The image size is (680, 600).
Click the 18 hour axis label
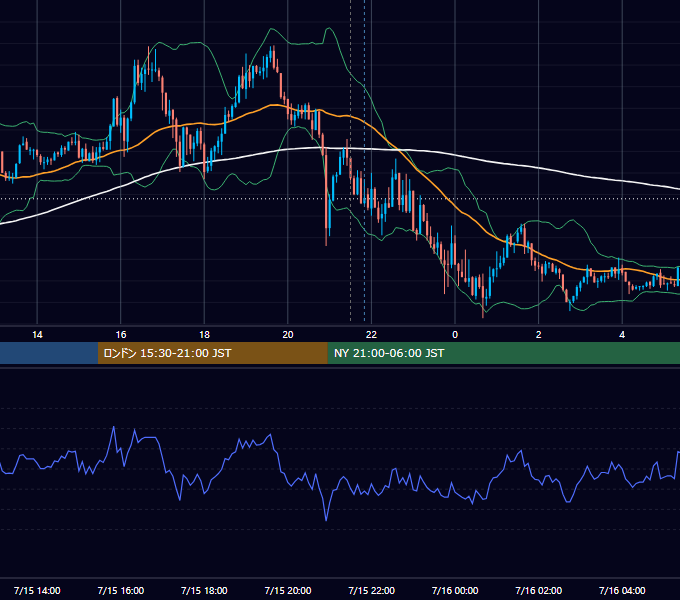(x=204, y=335)
